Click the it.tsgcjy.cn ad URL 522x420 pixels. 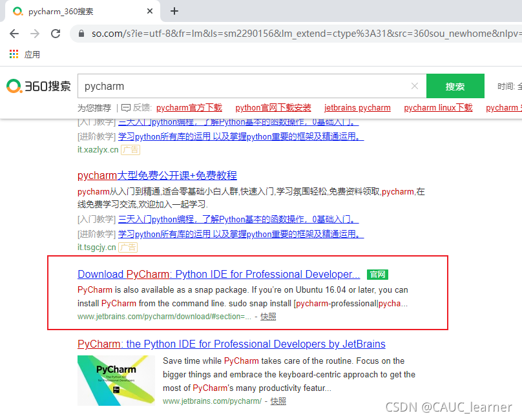pyautogui.click(x=96, y=247)
